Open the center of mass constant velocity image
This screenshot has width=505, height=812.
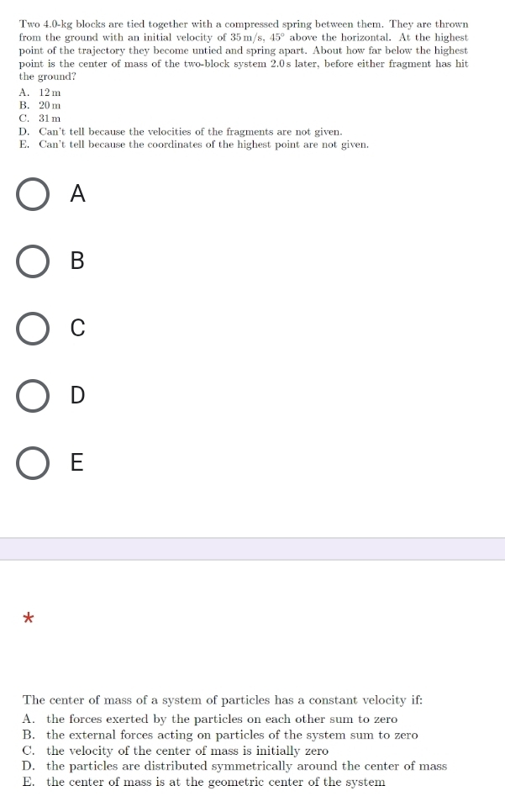(235, 741)
